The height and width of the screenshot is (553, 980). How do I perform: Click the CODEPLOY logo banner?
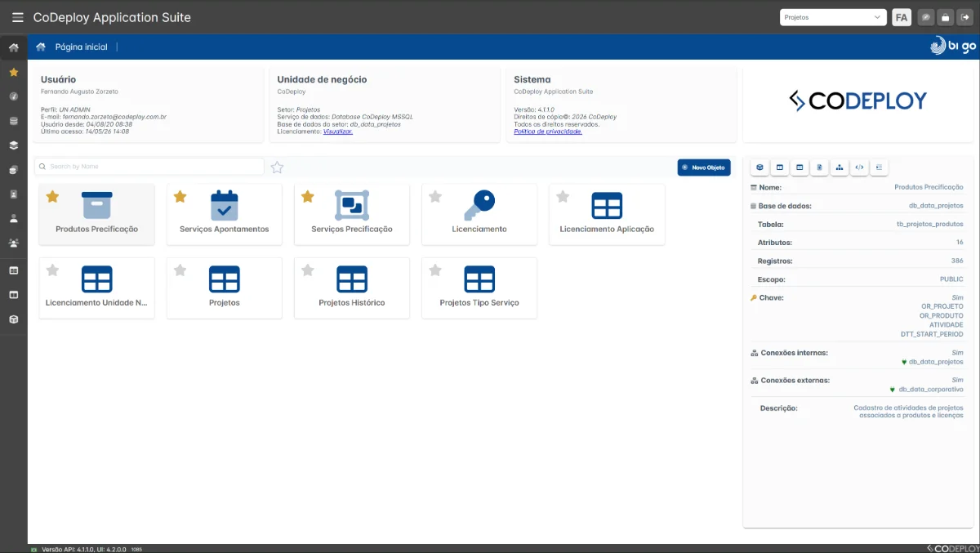(x=857, y=100)
